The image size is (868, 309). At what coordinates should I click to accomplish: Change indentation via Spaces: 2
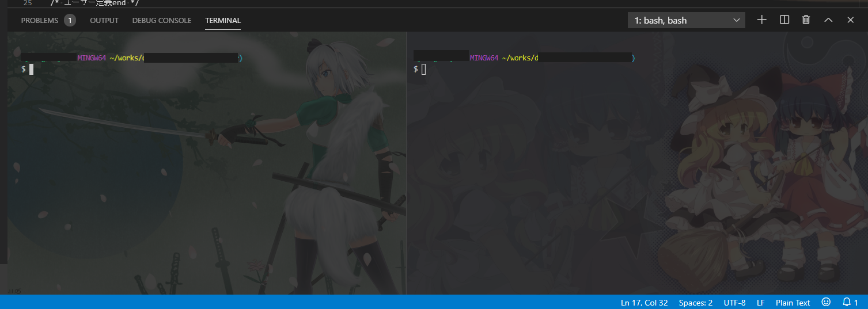tap(696, 302)
